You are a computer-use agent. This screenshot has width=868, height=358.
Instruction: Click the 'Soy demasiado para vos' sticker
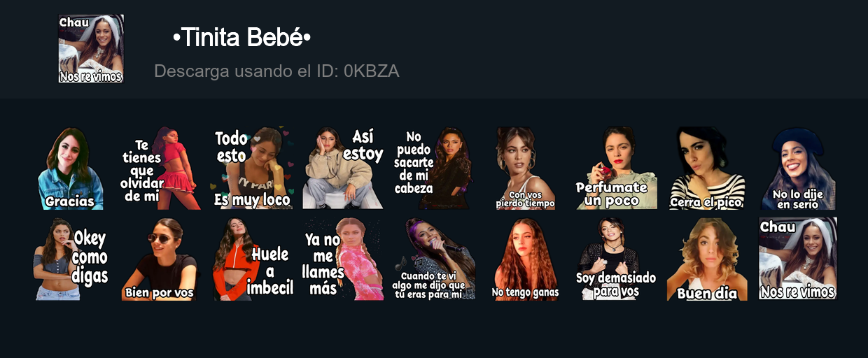[x=616, y=259]
